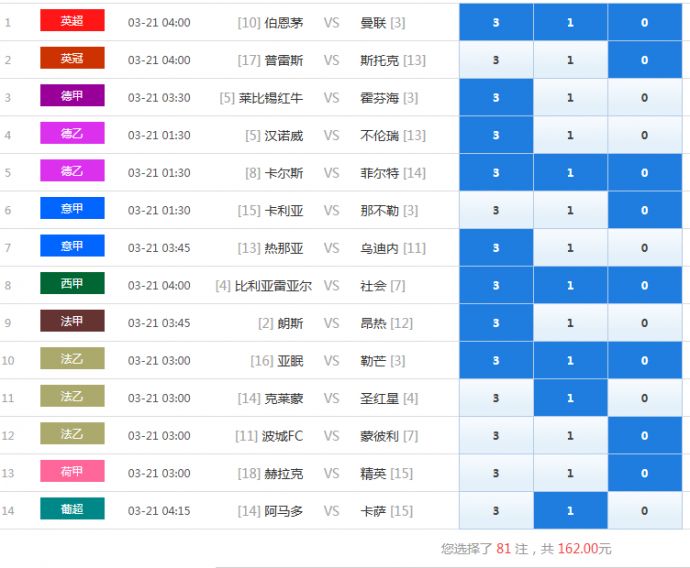Screen dimensions: 690x568
Task: Toggle the win (3) option for 伯恩茅 vs 曼联
Action: pos(496,22)
